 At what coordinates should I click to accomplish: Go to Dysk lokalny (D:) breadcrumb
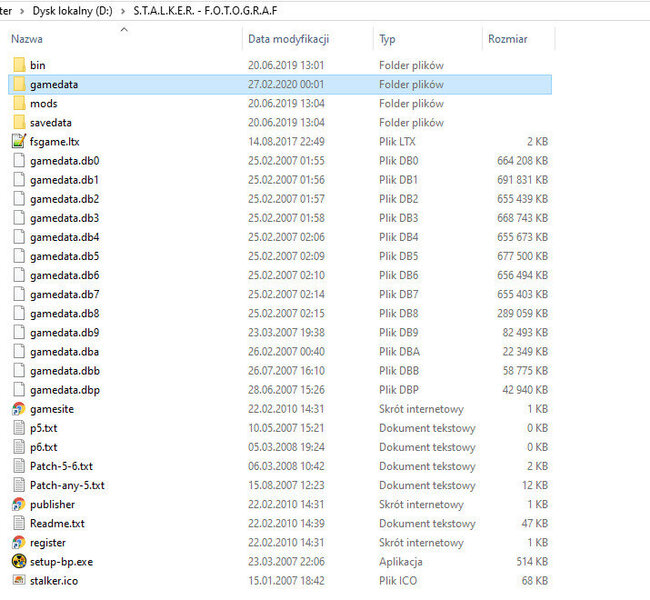coord(73,11)
